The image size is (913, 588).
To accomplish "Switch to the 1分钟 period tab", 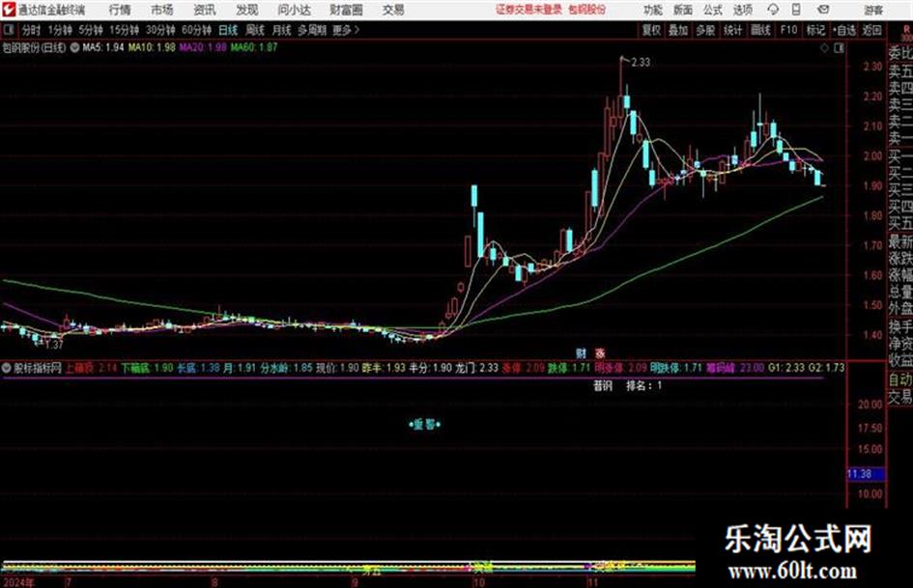I will (60, 30).
